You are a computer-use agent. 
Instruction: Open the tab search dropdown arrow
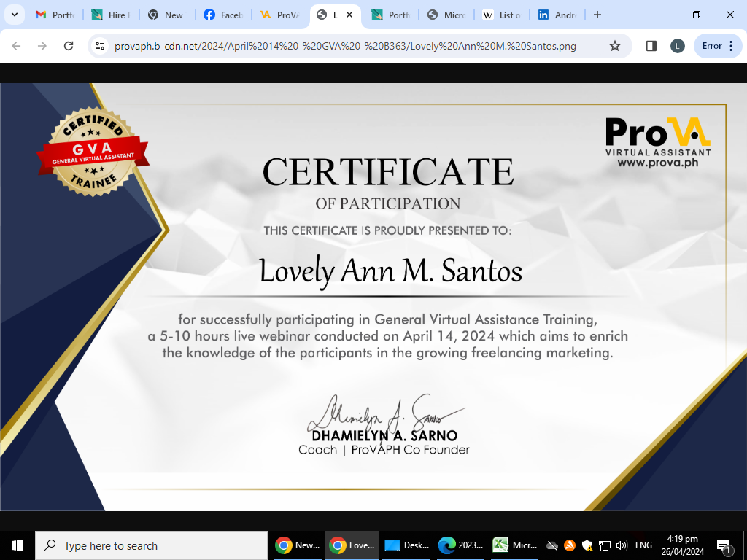click(x=15, y=15)
